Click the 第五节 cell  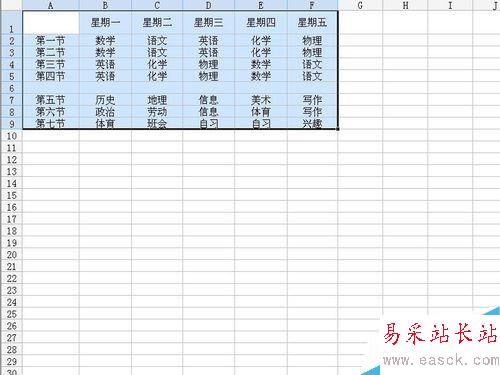tap(51, 100)
